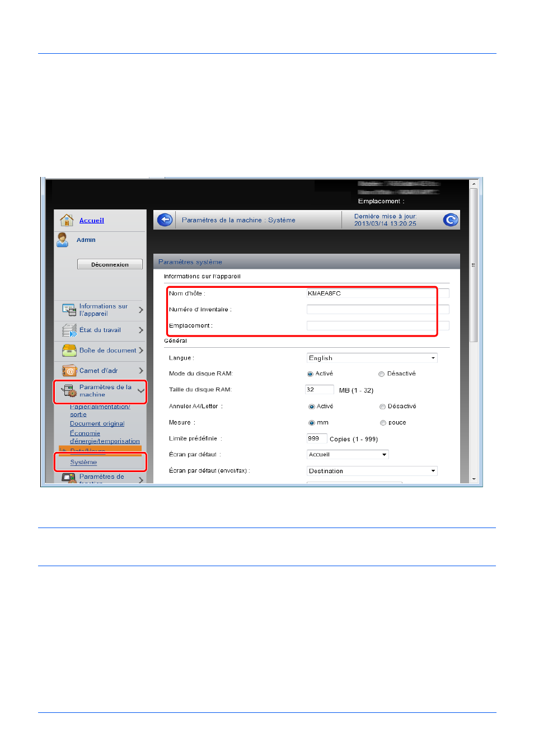This screenshot has width=534, height=756.
Task: Click the timestamp 2013/03/14 13:20:25
Action: pyautogui.click(x=385, y=224)
